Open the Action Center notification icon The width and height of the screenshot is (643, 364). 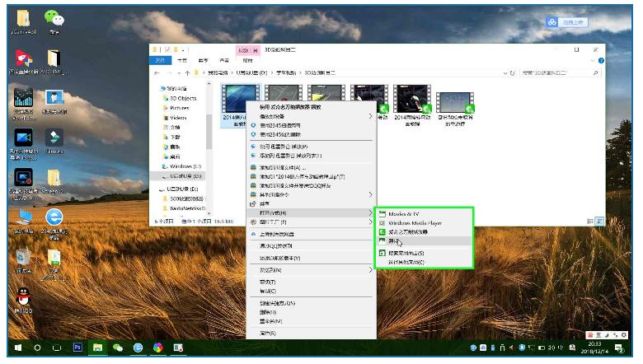point(618,348)
